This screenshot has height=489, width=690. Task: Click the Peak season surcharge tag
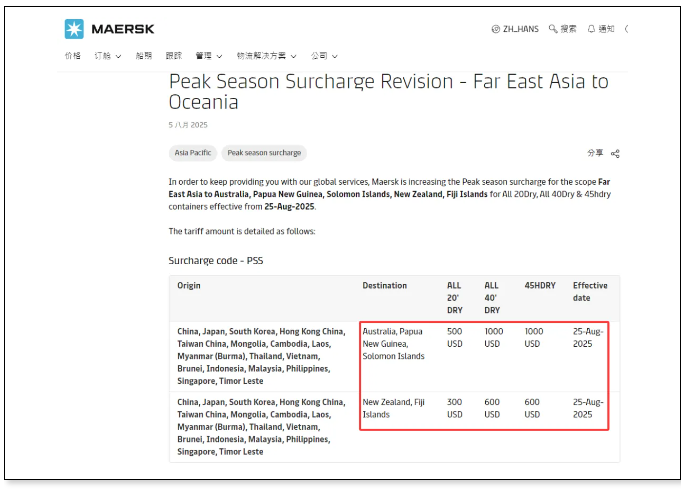click(264, 153)
